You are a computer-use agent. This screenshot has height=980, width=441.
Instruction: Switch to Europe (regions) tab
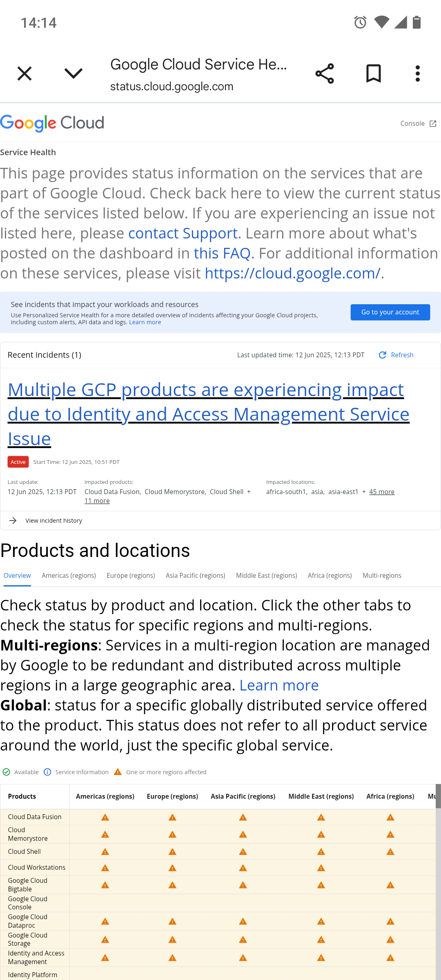(x=131, y=575)
